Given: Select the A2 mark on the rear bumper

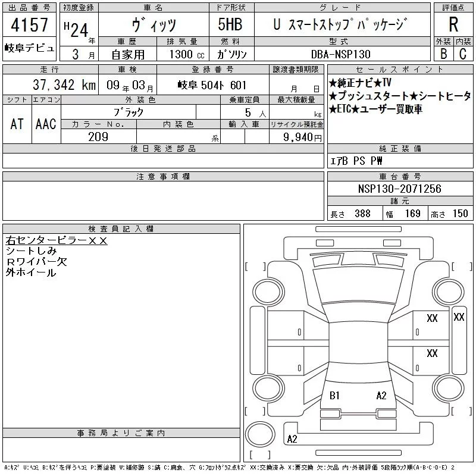Looking at the screenshot, I should point(292,439).
